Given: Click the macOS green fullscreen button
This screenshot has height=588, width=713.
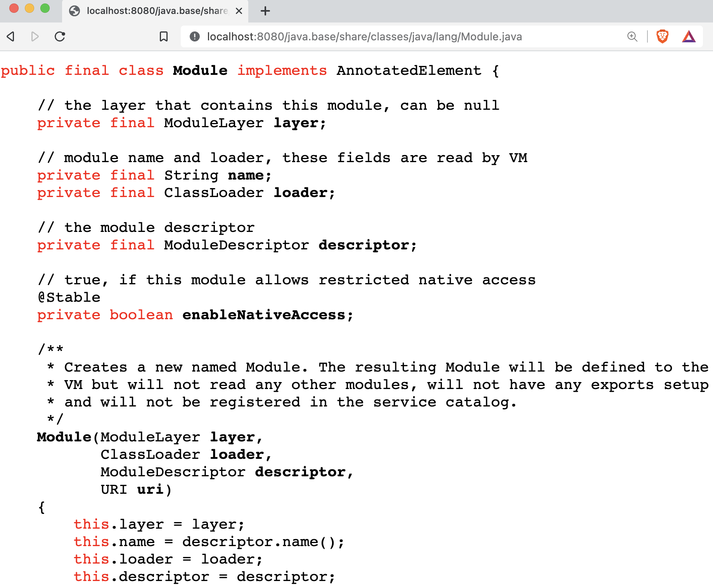Looking at the screenshot, I should pos(45,8).
